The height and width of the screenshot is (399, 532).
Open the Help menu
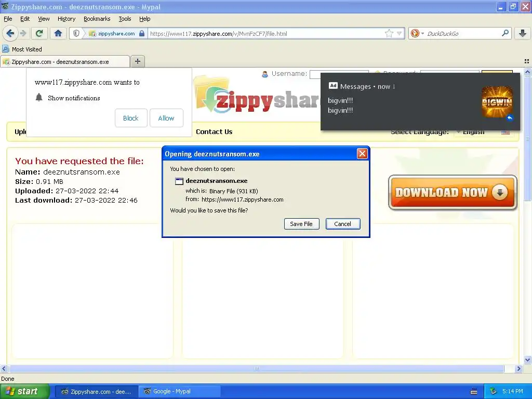coord(144,19)
